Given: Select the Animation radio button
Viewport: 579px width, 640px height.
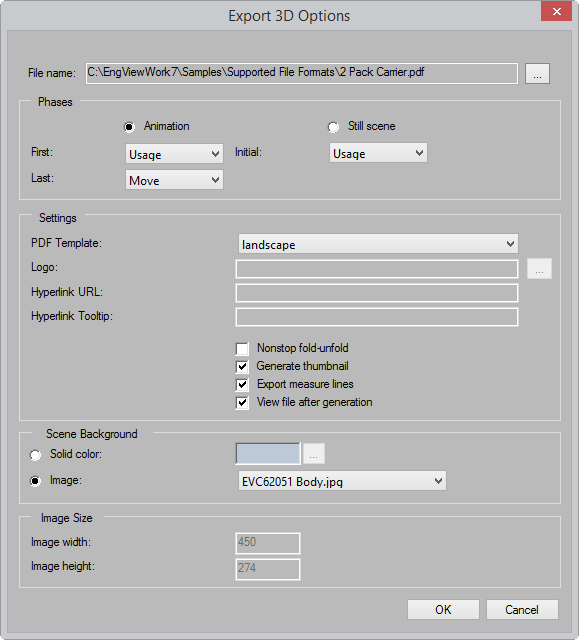Looking at the screenshot, I should [x=129, y=127].
